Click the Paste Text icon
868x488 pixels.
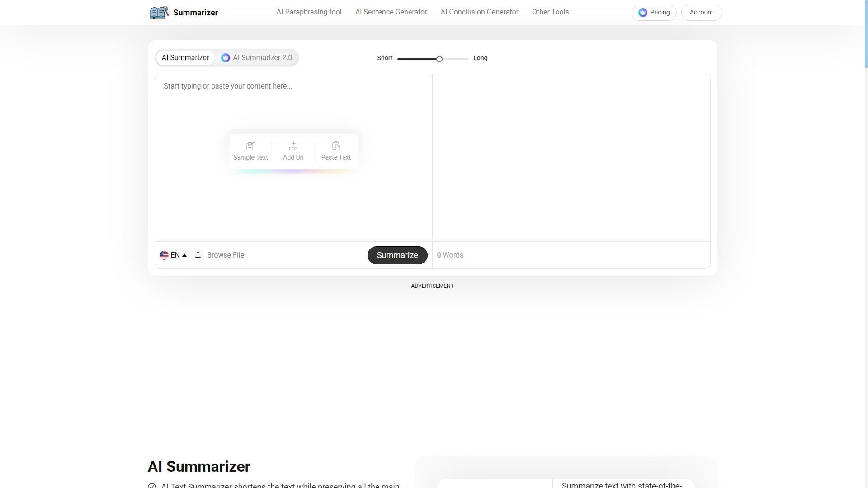pyautogui.click(x=336, y=146)
